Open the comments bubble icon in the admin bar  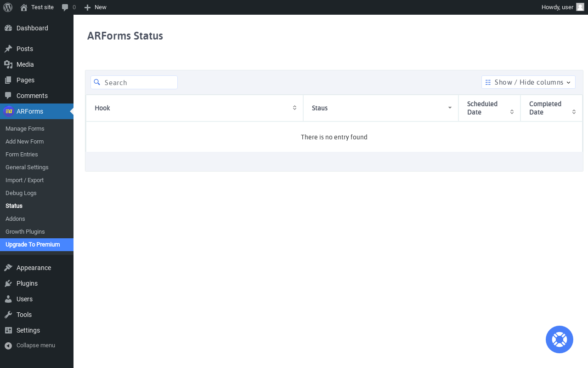[x=65, y=7]
